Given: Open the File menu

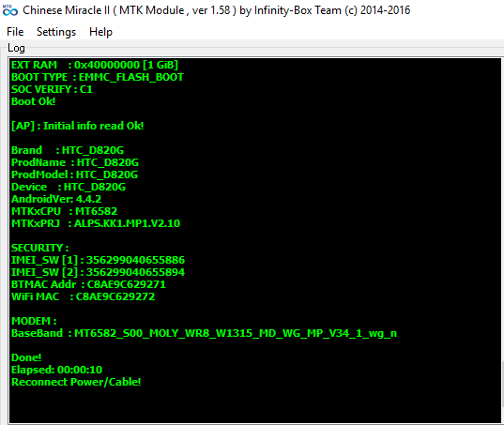Looking at the screenshot, I should pos(15,32).
